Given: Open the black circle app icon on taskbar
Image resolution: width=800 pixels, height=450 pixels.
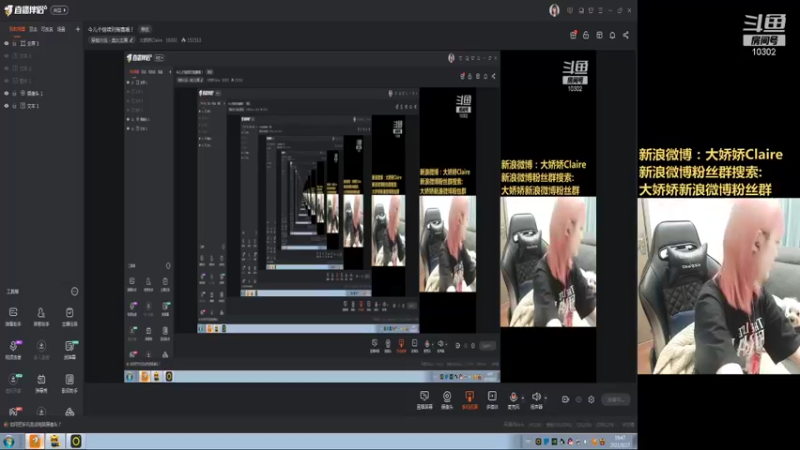Looking at the screenshot, I should click(x=76, y=441).
